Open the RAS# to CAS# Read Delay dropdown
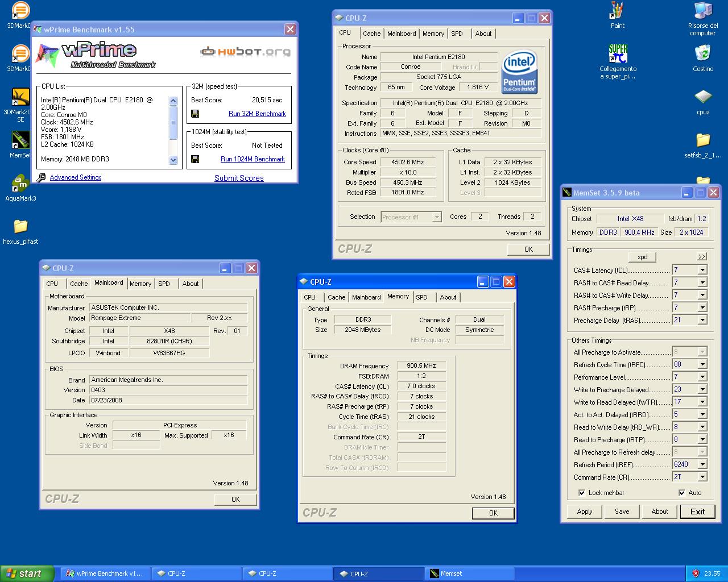The image size is (728, 582). [x=702, y=282]
